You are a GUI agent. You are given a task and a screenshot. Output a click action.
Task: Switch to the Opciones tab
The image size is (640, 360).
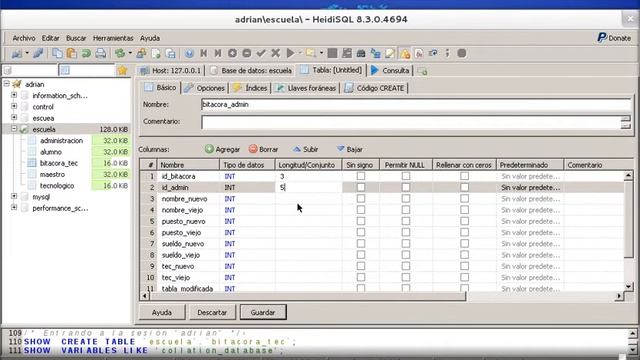click(204, 88)
